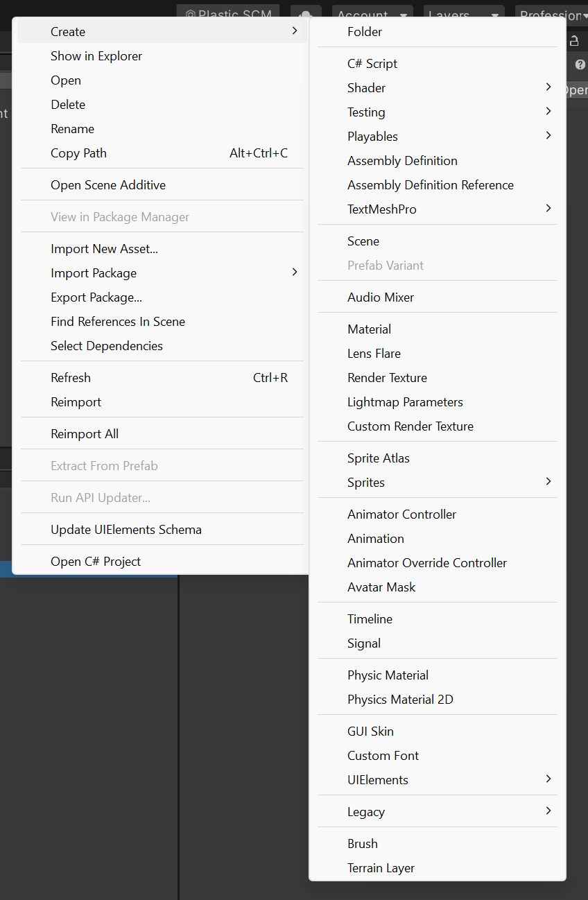Choose Update UIElements Schema
Screen dimensions: 588x900
[162, 530]
